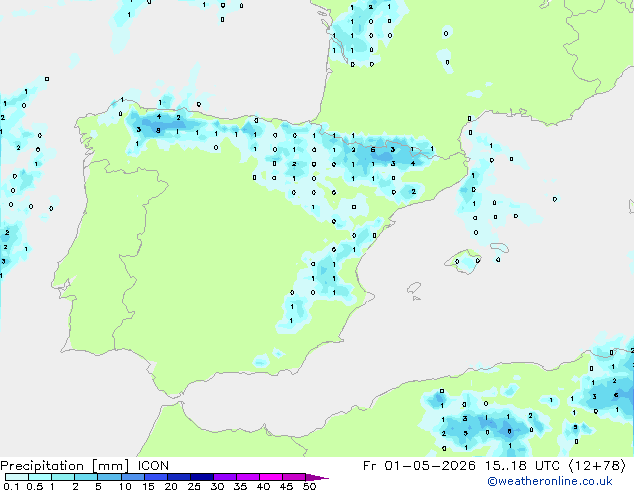Click the '50' legend scale label
634x490 pixels.
tap(310, 486)
